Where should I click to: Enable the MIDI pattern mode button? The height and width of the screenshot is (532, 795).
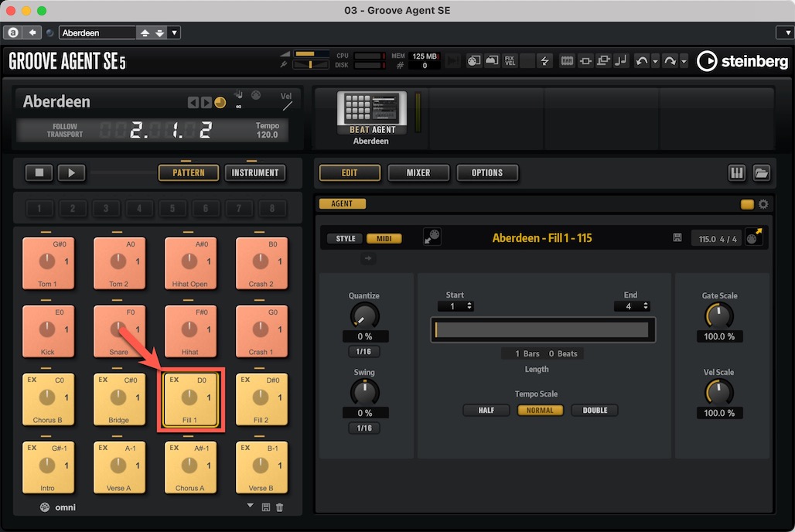click(384, 238)
